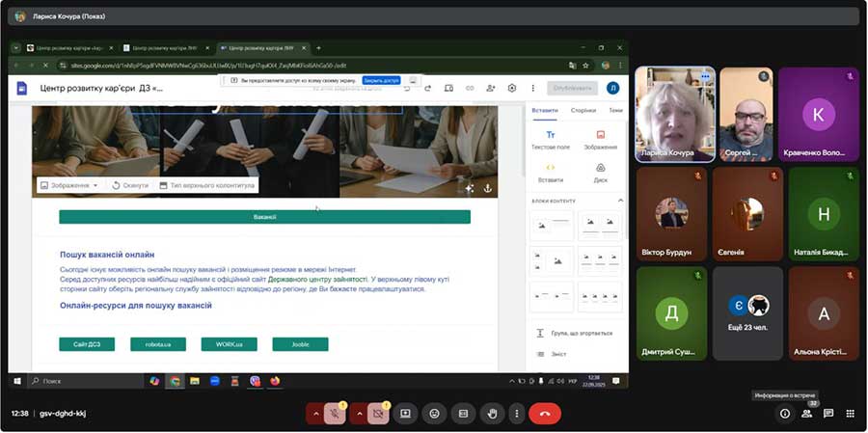The width and height of the screenshot is (868, 433).
Task: Insert from Диск Drive
Action: click(600, 174)
